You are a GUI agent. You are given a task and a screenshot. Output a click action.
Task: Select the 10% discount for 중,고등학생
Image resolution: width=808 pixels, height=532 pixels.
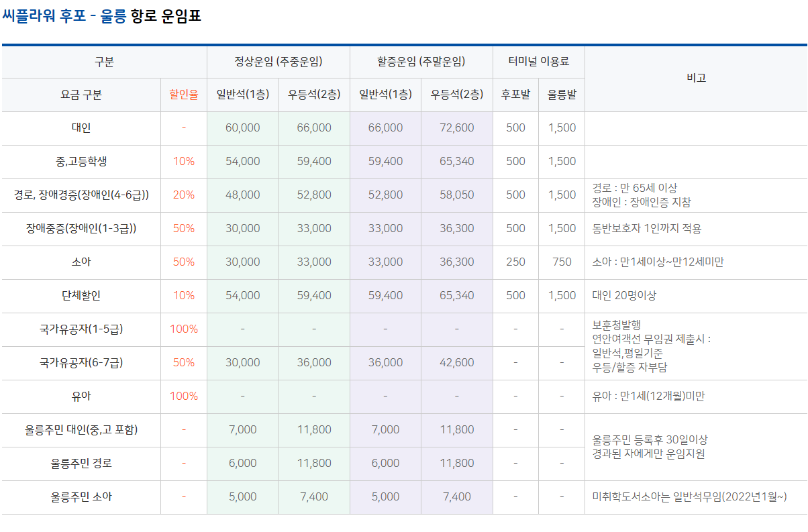click(184, 162)
